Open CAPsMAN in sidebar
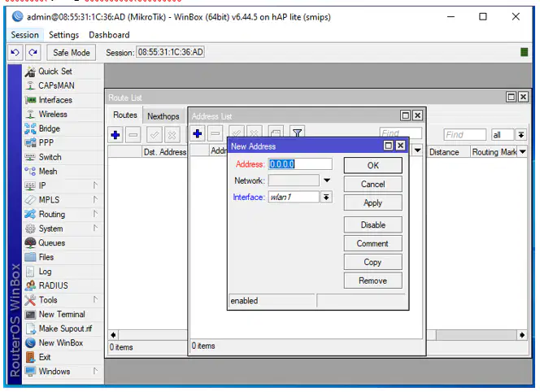Image resolution: width=540 pixels, height=392 pixels. click(63, 85)
